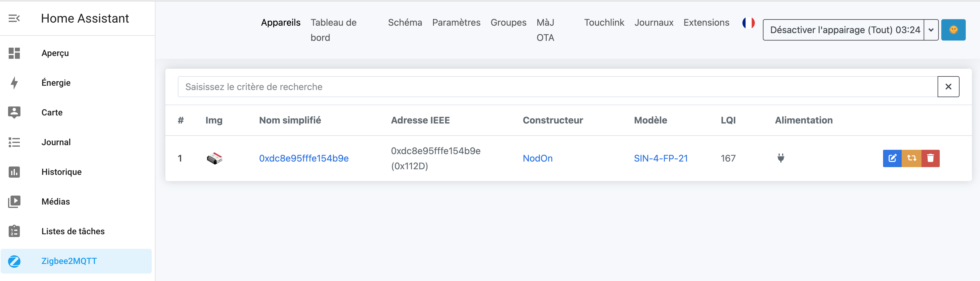This screenshot has width=980, height=281.
Task: Open the Journaux tab
Action: tap(654, 22)
